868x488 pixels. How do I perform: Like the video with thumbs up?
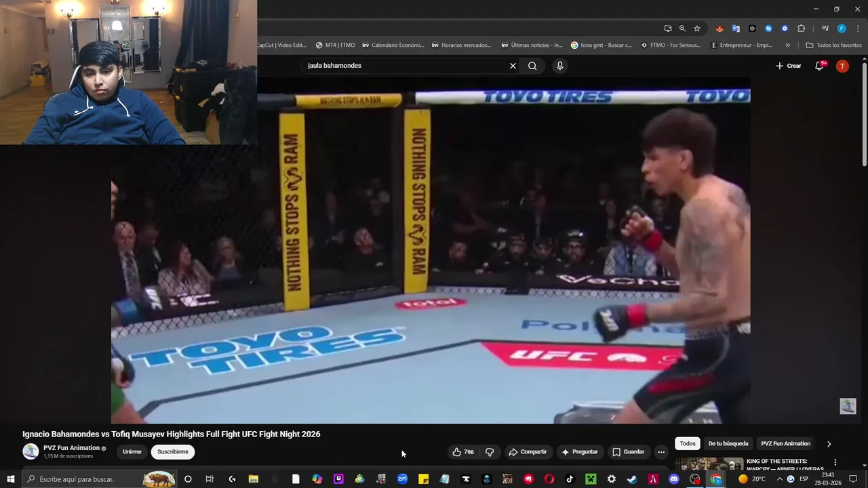463,452
